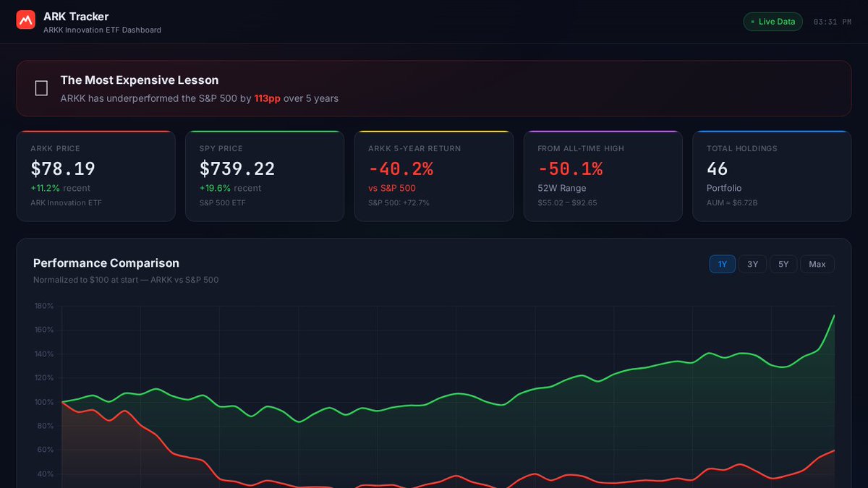
Task: Click the ARK Innovation ETF caption
Action: (x=66, y=202)
